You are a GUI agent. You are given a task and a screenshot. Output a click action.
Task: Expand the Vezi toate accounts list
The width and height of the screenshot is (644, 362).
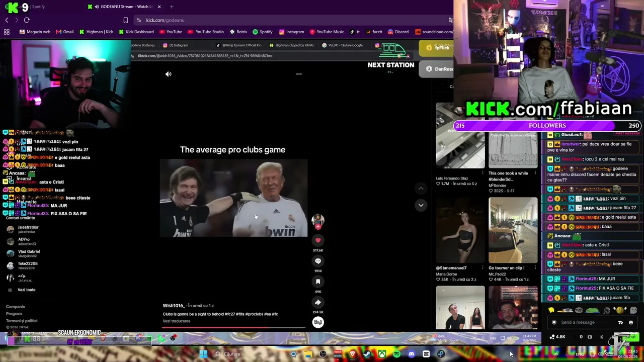pyautogui.click(x=22, y=290)
